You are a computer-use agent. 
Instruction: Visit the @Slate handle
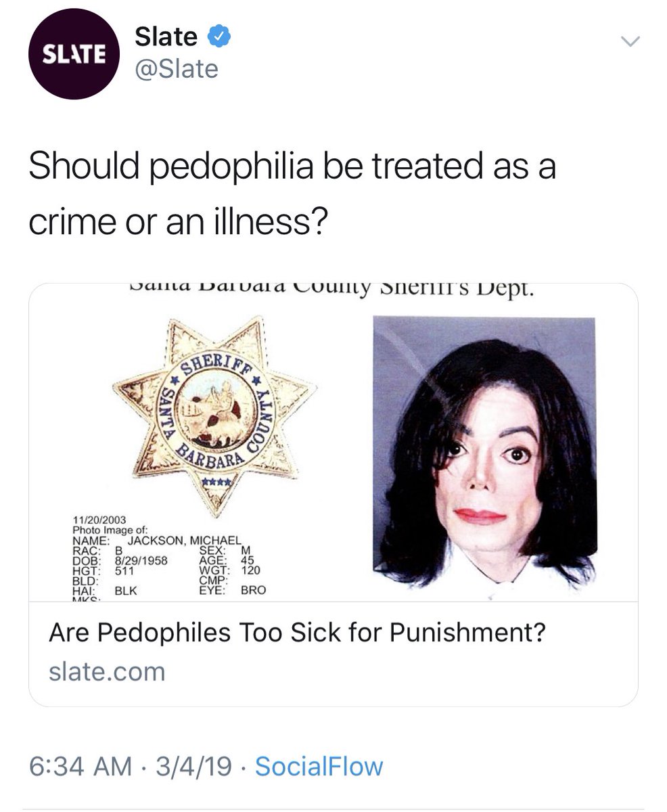(x=176, y=68)
